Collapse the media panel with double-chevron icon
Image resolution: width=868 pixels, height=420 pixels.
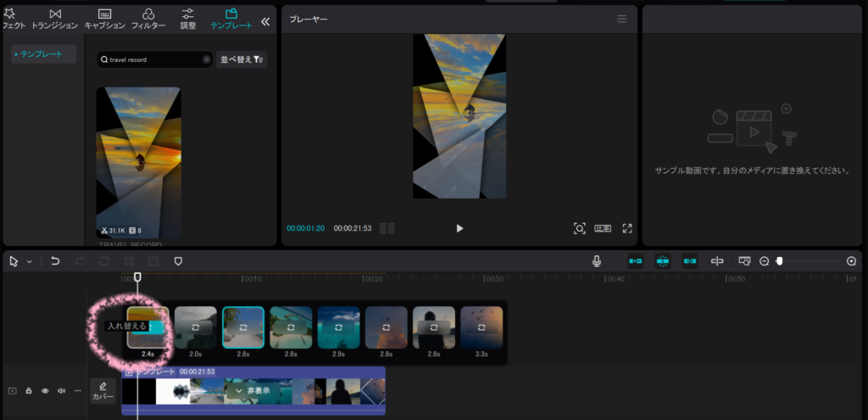point(265,21)
